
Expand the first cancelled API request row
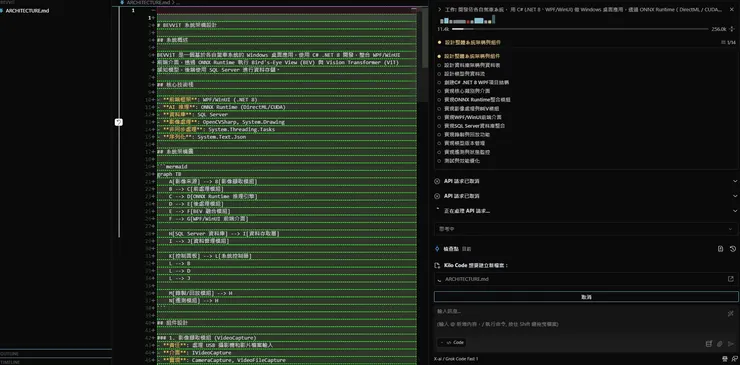(735, 181)
